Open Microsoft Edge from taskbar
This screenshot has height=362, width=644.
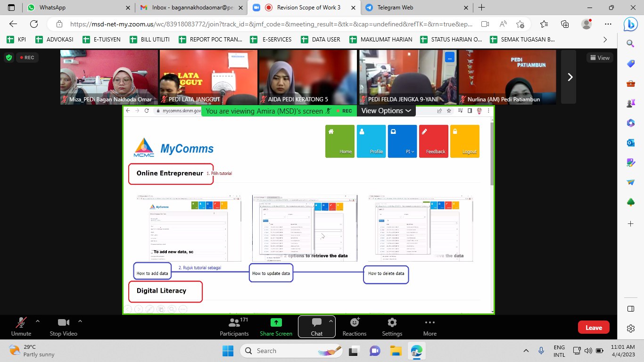[x=416, y=351]
